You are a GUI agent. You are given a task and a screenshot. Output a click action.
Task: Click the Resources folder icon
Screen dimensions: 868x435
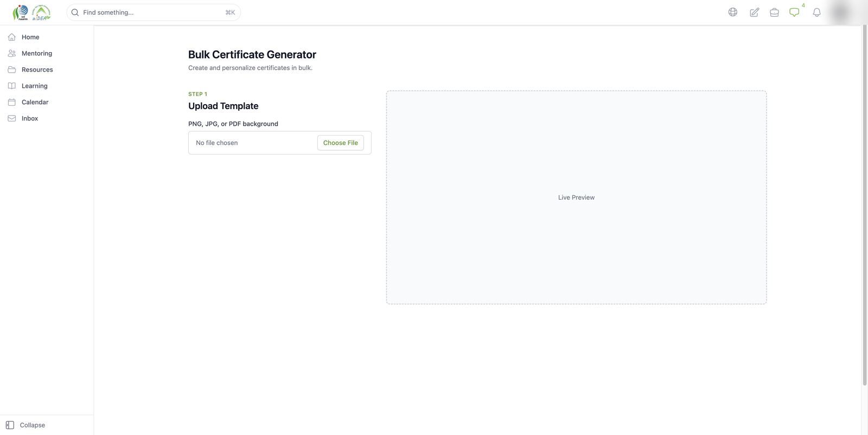12,69
